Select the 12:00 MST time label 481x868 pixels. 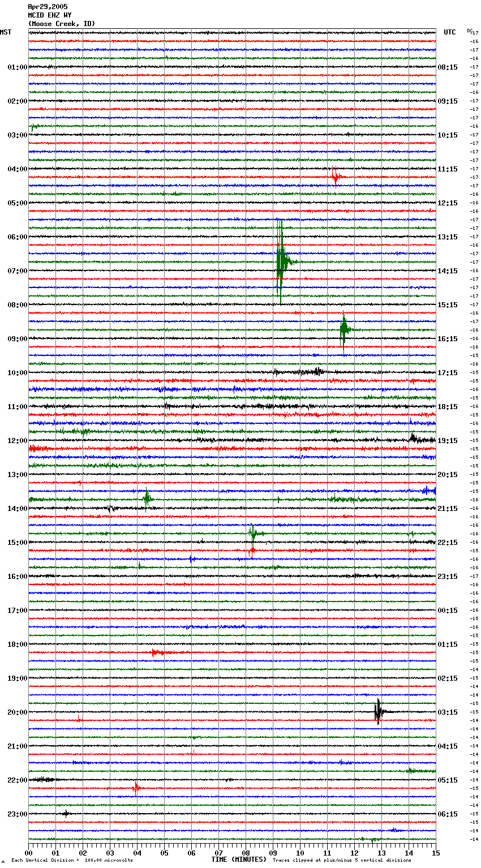pyautogui.click(x=18, y=441)
